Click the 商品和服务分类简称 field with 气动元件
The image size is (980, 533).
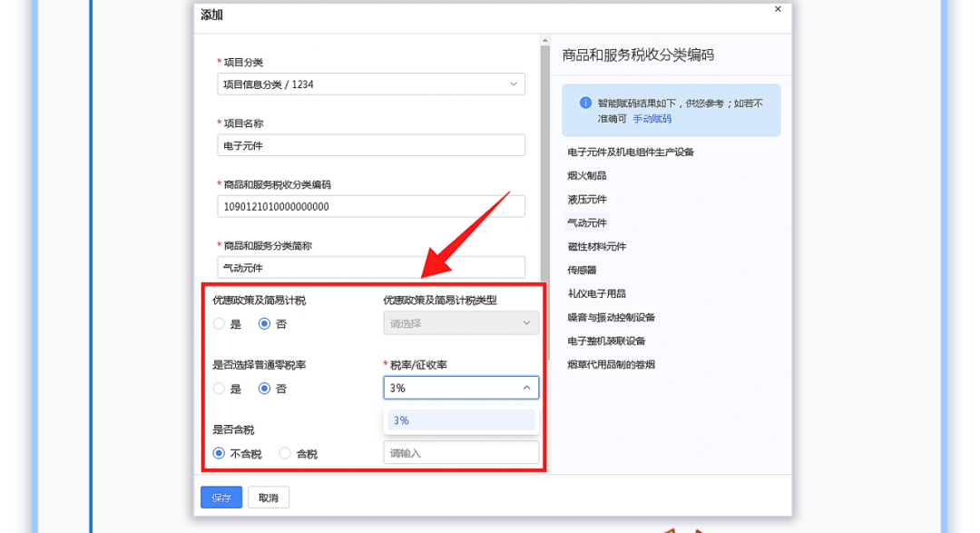[x=370, y=268]
